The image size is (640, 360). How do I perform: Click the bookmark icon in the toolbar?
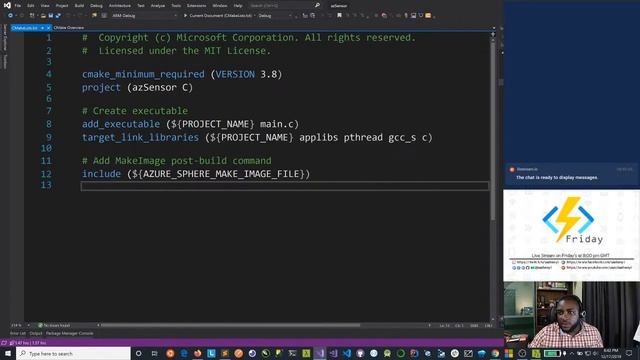click(x=339, y=16)
